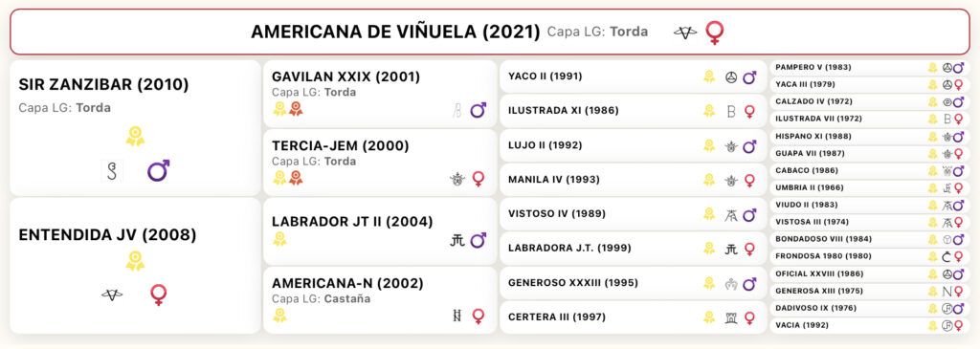The width and height of the screenshot is (980, 349).
Task: Click the male symbol on SIR ZANZIBAR card
Action: click(159, 170)
